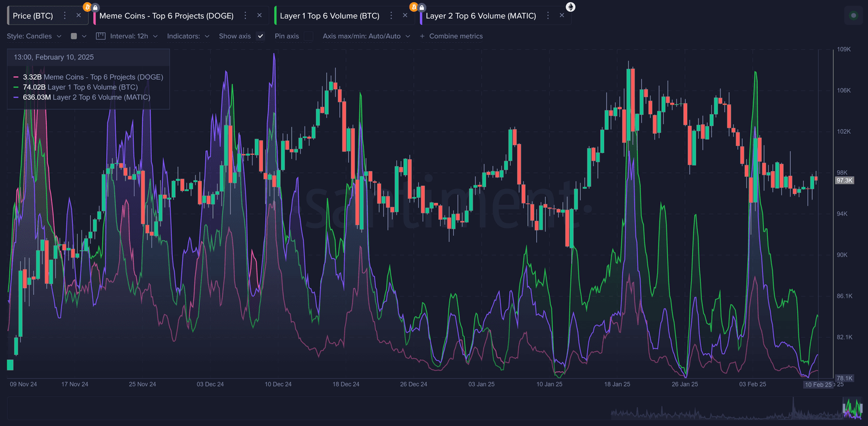Click Combine metrics button
868x426 pixels.
(x=451, y=36)
